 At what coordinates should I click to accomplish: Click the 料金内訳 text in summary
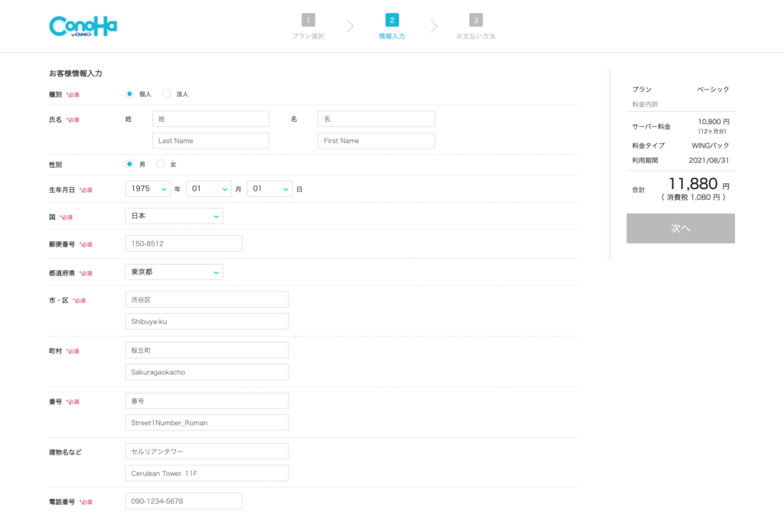pos(645,104)
